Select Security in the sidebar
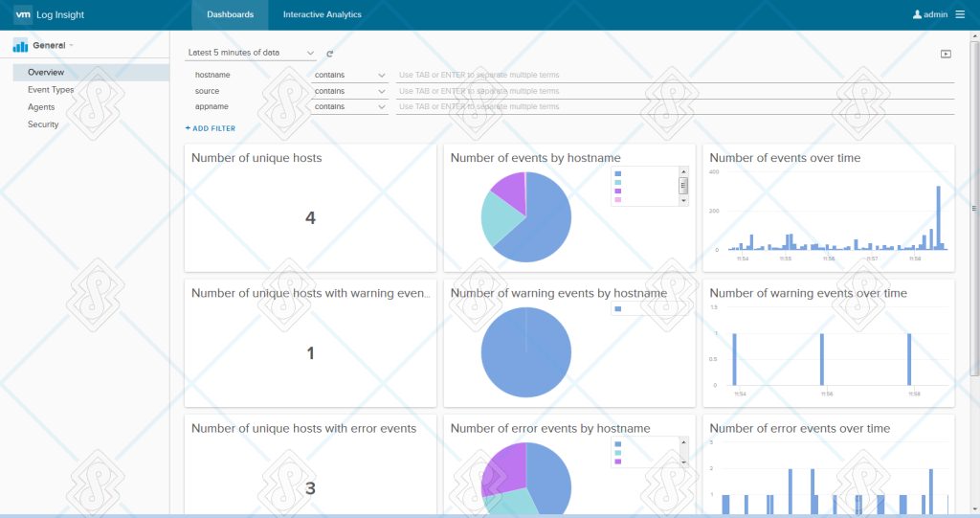Viewport: 980px width, 518px height. [x=43, y=124]
